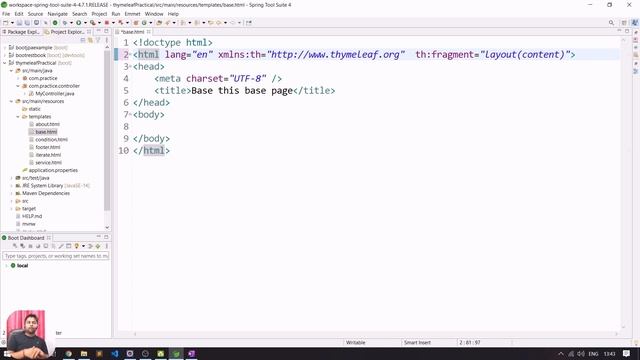This screenshot has width=640, height=360.
Task: Minimize the Package Explorer panel
Action: (x=98, y=31)
